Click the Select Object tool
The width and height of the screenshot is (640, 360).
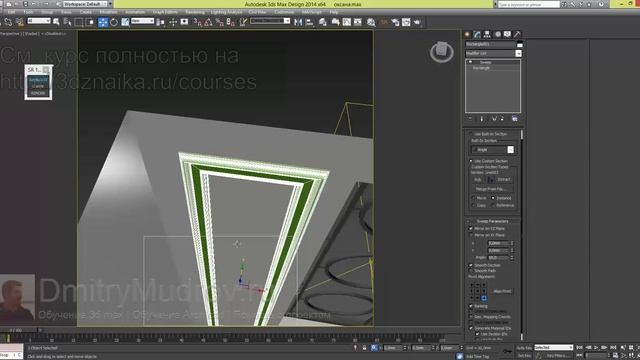(56, 22)
